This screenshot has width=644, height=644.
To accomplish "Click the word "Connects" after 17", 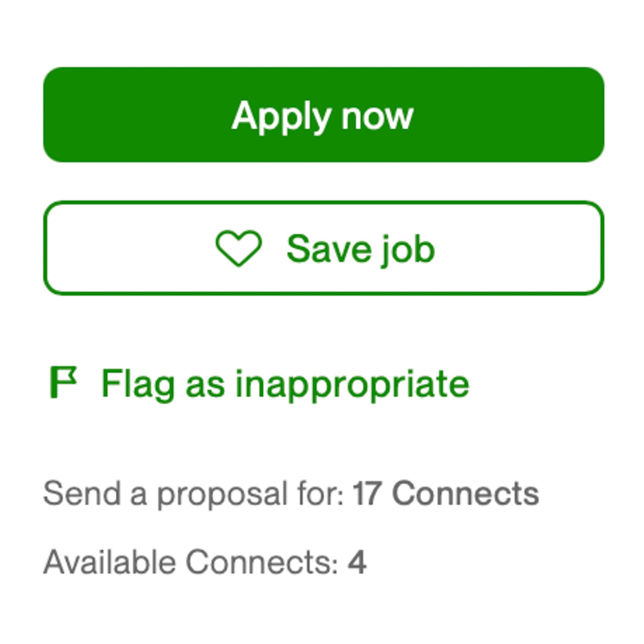I will [x=465, y=494].
